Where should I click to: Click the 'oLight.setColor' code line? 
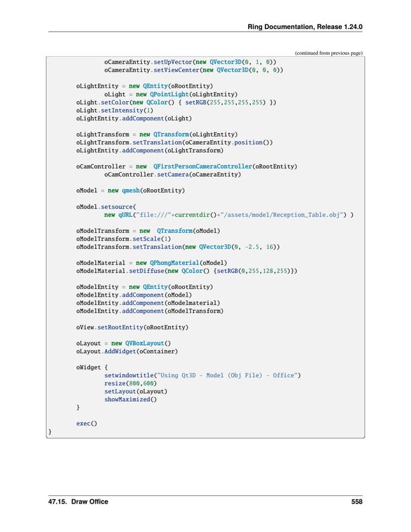(x=177, y=103)
